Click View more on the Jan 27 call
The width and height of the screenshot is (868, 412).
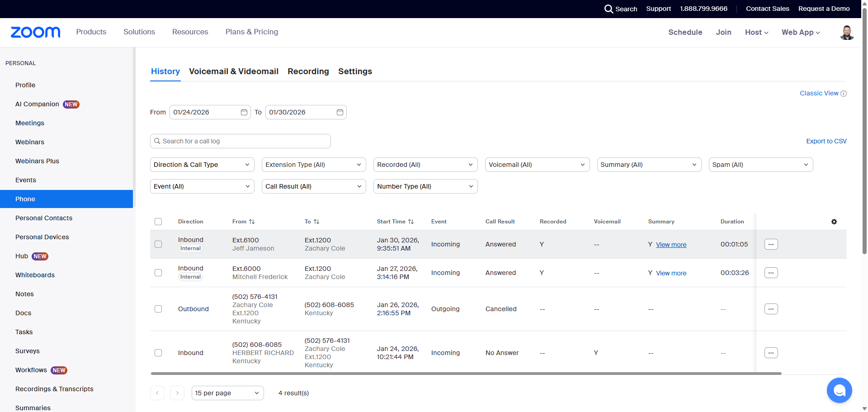[671, 273]
